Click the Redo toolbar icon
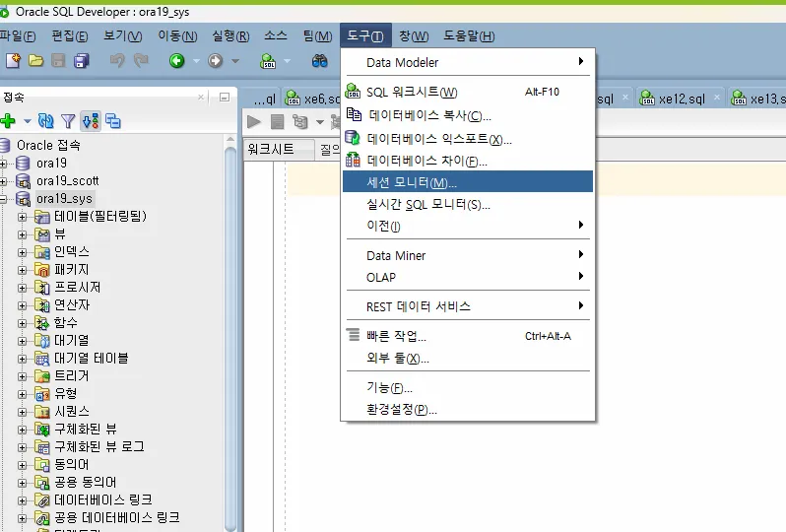This screenshot has height=532, width=786. point(142,61)
